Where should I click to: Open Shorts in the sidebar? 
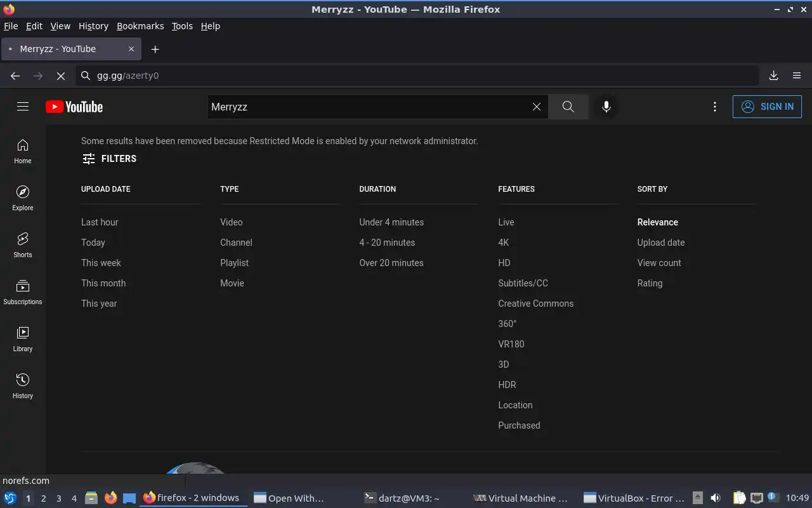tap(23, 245)
